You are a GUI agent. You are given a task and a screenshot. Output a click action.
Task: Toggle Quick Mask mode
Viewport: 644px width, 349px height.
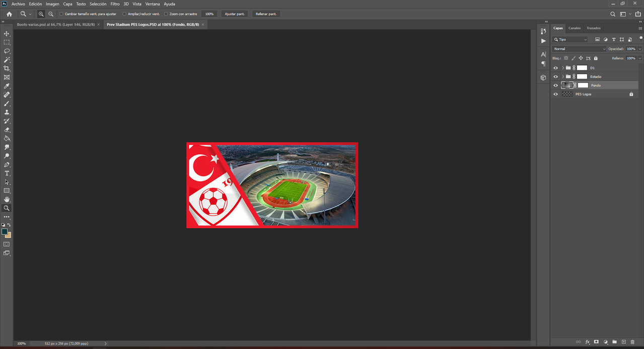(x=7, y=244)
